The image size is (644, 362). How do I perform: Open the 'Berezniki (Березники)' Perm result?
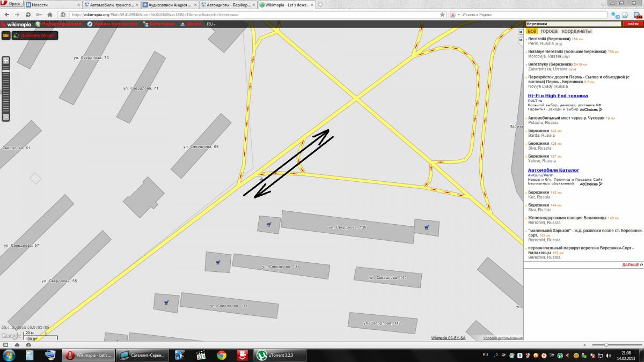pos(550,39)
